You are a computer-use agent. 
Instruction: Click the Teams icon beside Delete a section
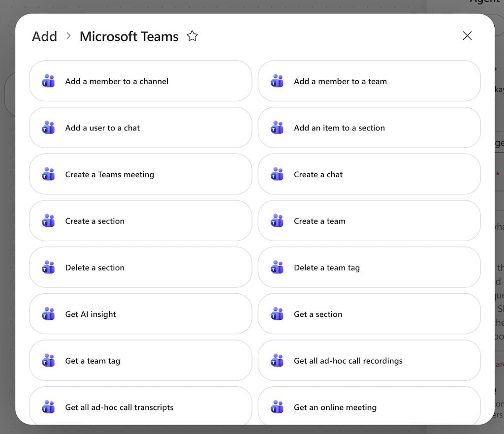pos(49,267)
